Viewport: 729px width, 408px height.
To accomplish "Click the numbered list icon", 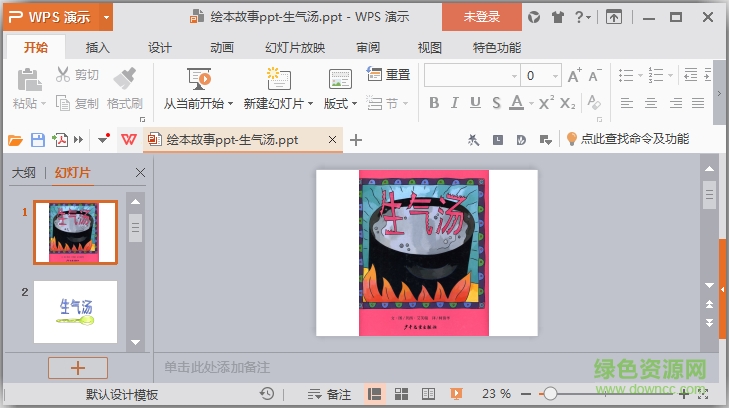I will coord(656,75).
